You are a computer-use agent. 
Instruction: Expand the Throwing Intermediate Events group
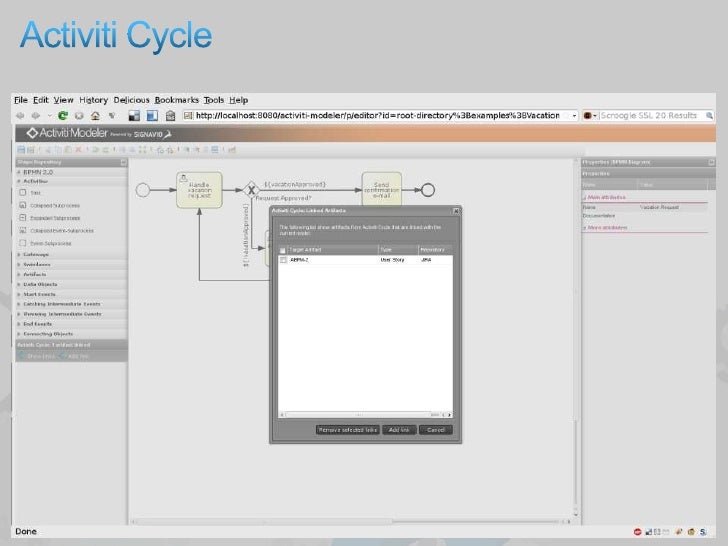pos(19,314)
